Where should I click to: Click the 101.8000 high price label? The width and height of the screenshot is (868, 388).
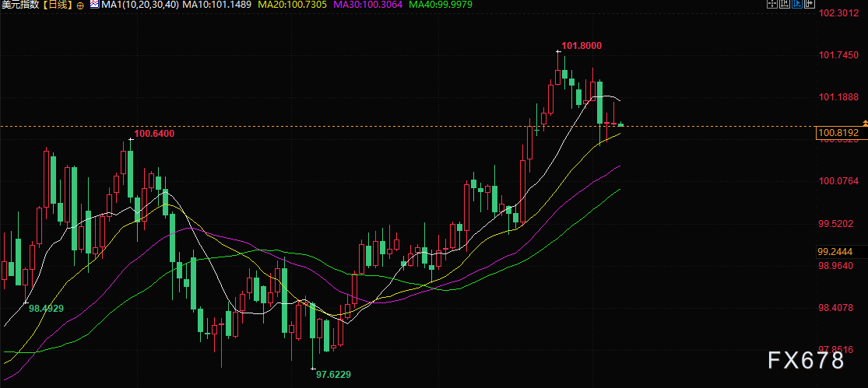pos(582,45)
